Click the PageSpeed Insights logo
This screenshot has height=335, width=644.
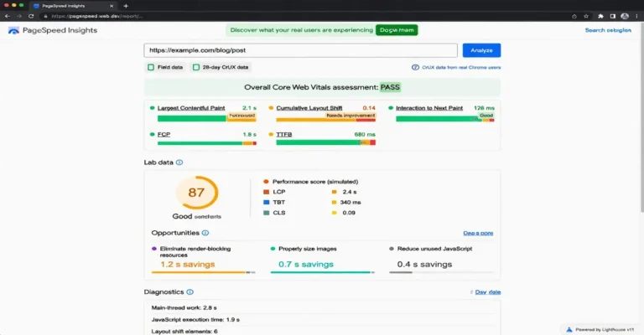point(13,30)
